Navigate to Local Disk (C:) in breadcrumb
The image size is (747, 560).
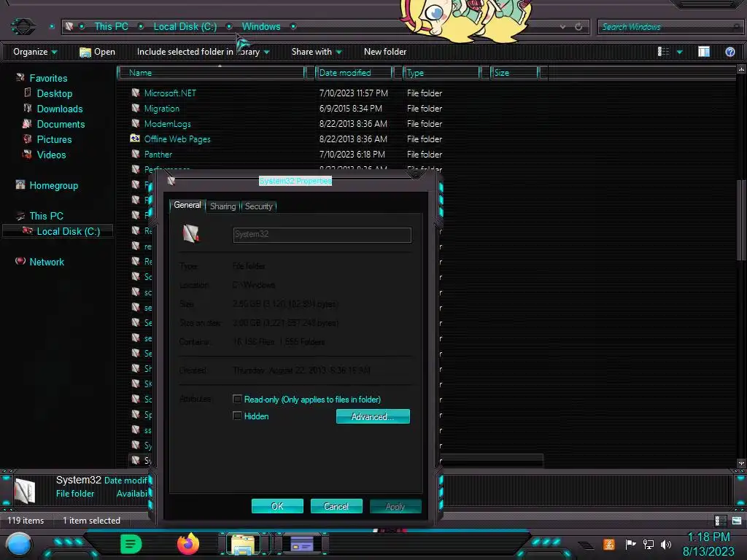pyautogui.click(x=185, y=27)
